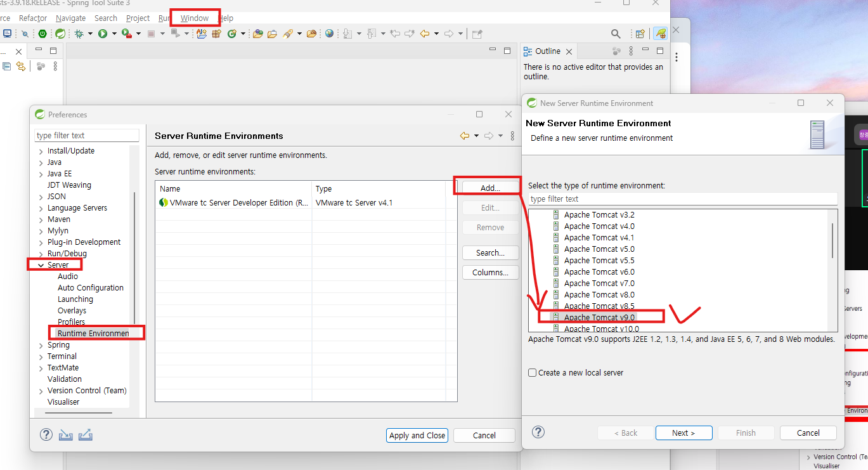Open the Outline view kebab menu
The width and height of the screenshot is (868, 470).
pyautogui.click(x=630, y=51)
